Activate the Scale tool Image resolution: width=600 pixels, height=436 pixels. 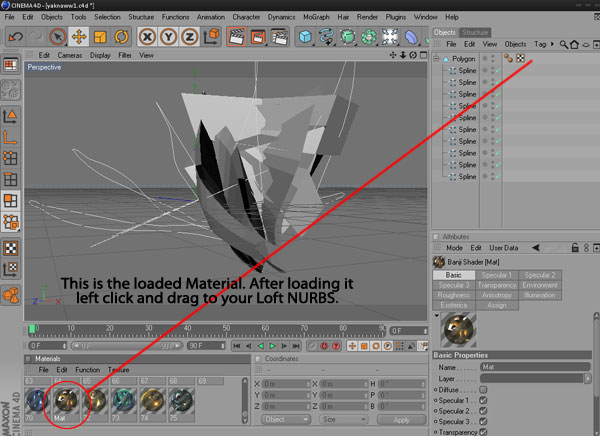tap(100, 37)
